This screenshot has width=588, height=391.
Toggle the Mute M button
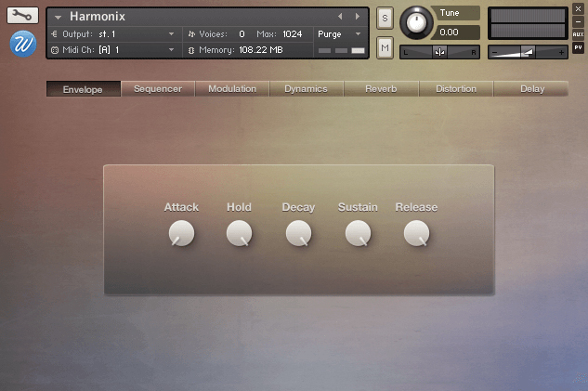pos(385,47)
